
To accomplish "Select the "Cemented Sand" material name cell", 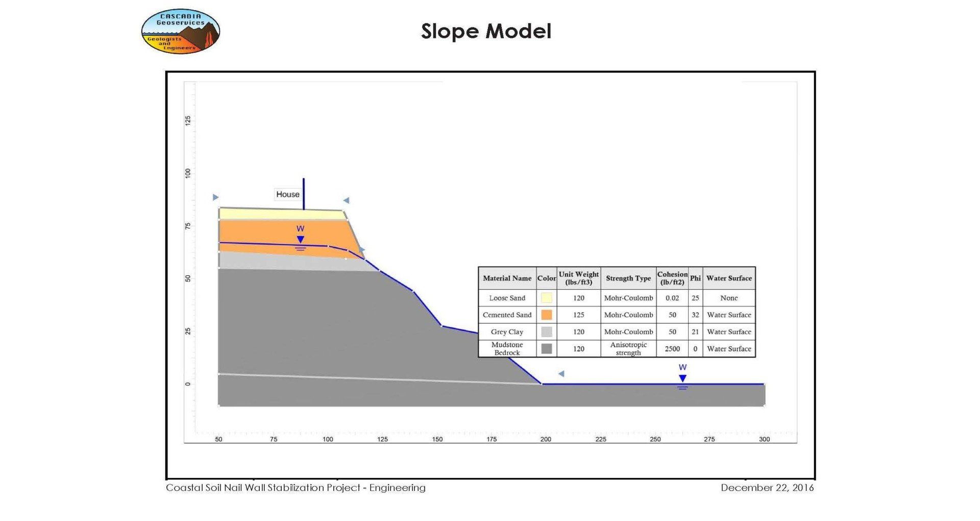I will 507,315.
